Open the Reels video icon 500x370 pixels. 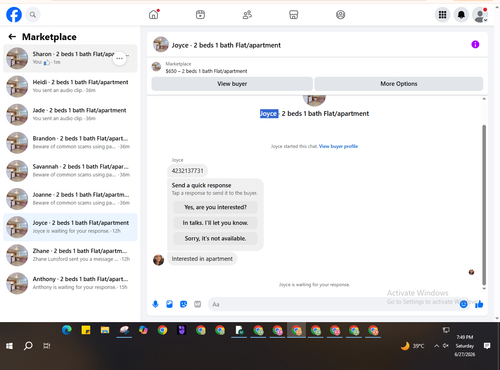[x=200, y=15]
